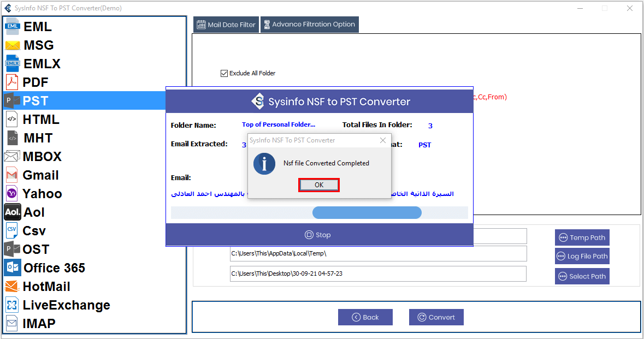Viewport: 644px width, 339px height.
Task: Select the HTML label in list
Action: coord(41,120)
